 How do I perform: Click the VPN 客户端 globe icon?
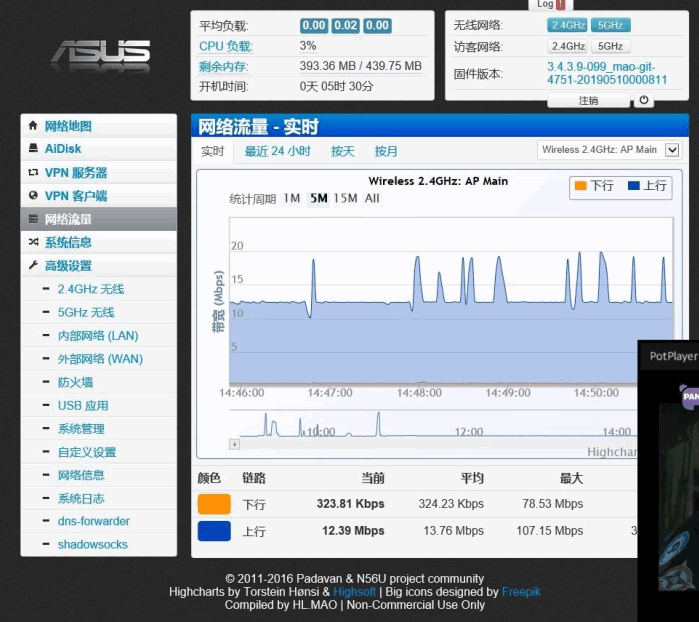point(33,195)
